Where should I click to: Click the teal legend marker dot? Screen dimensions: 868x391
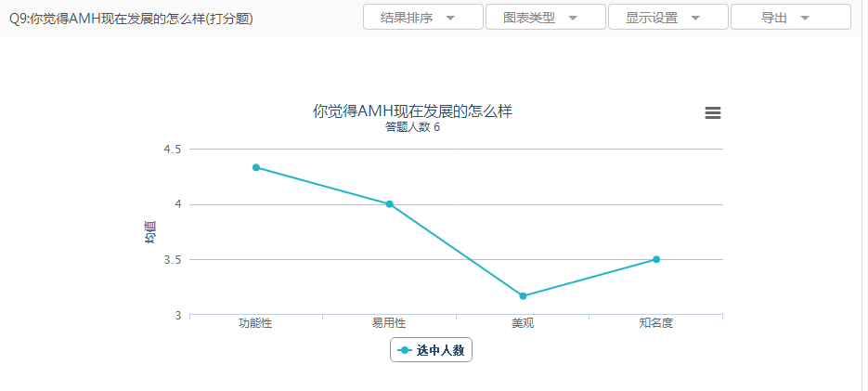[x=404, y=350]
